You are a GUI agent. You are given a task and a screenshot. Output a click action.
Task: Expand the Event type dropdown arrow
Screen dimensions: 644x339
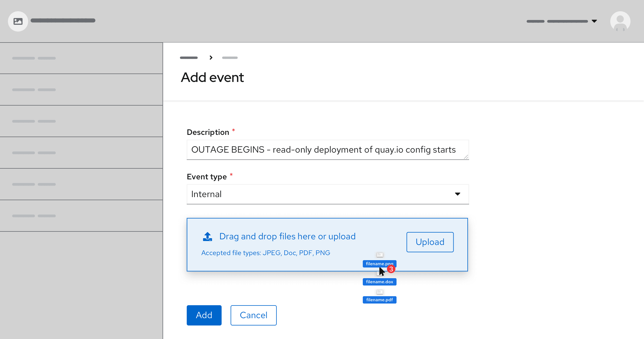click(x=458, y=194)
